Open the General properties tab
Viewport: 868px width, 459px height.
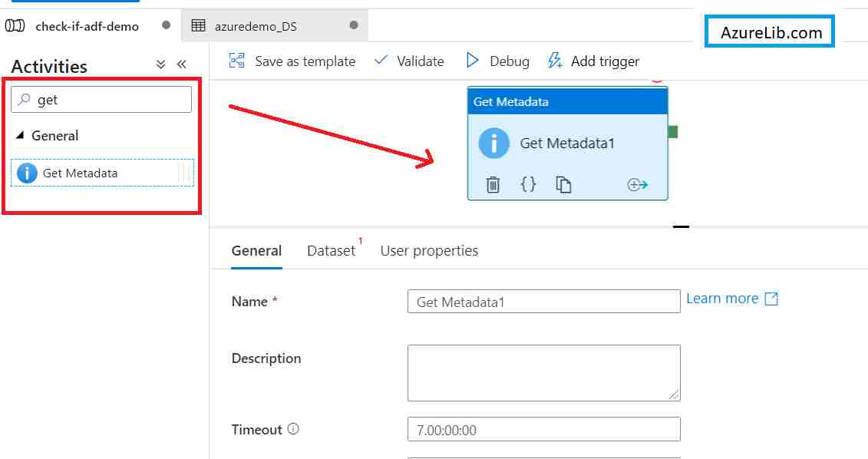[257, 251]
